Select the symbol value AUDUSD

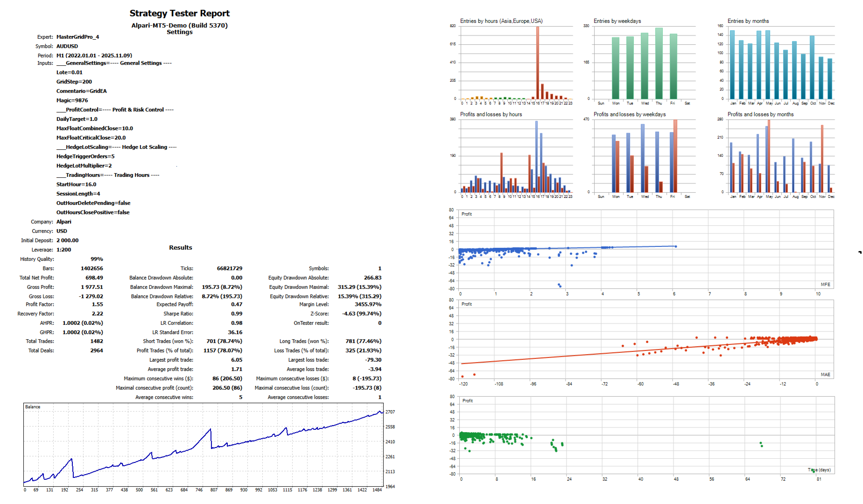tap(67, 46)
